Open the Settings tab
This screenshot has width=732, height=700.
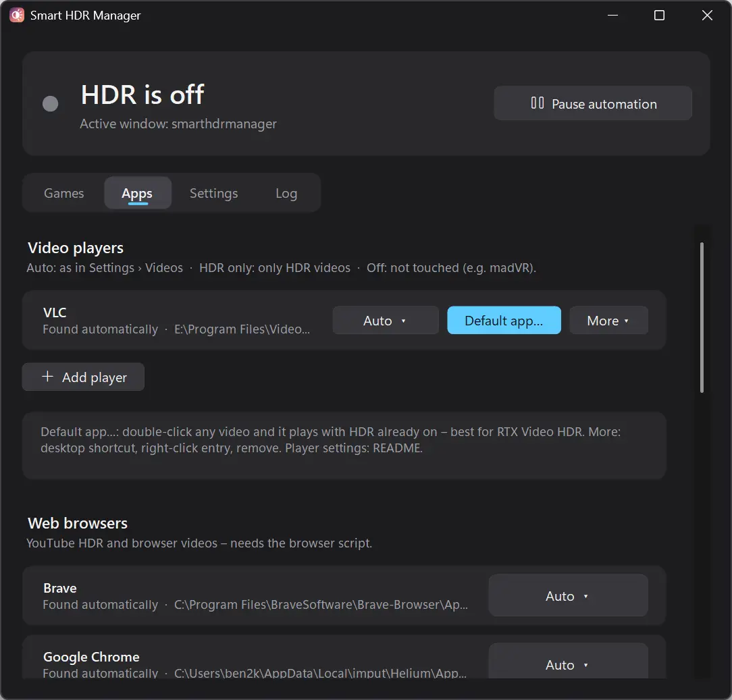[x=214, y=193]
